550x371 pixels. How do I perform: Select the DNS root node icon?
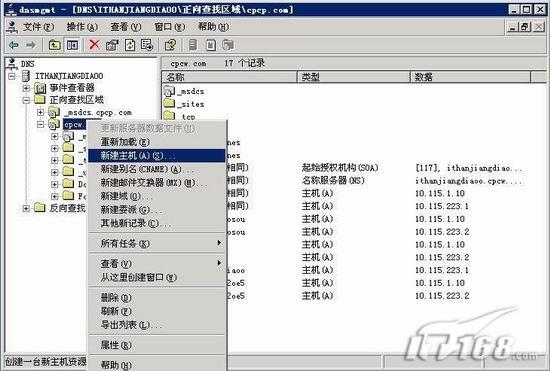click(x=12, y=64)
